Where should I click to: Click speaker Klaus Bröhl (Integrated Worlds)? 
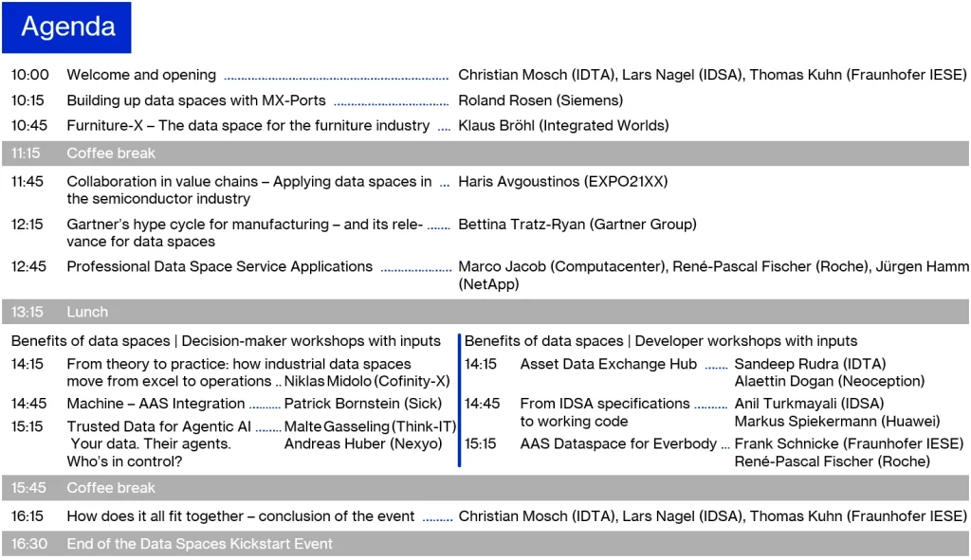pos(563,125)
